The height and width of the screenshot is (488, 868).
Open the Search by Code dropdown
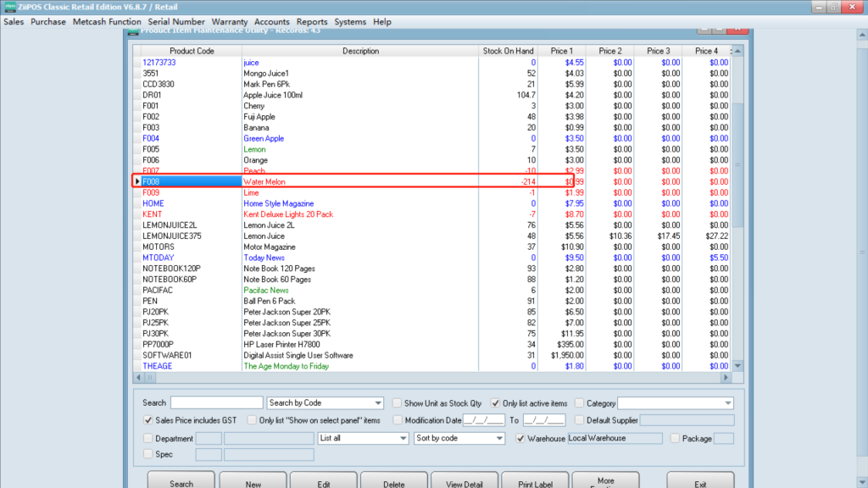(378, 403)
